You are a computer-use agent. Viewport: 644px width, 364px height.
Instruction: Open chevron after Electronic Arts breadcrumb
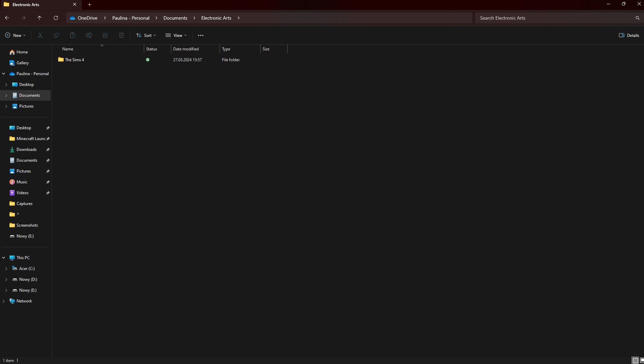pyautogui.click(x=239, y=18)
